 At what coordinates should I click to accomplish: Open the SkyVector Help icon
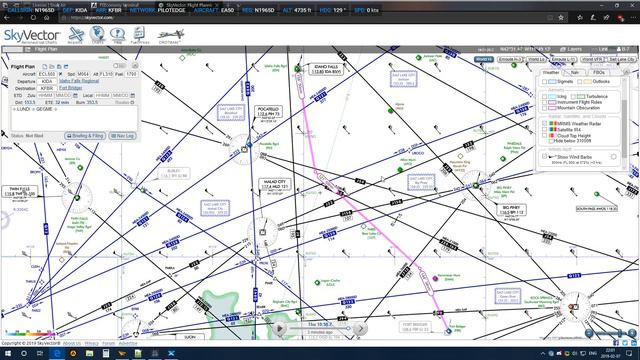pos(118,36)
